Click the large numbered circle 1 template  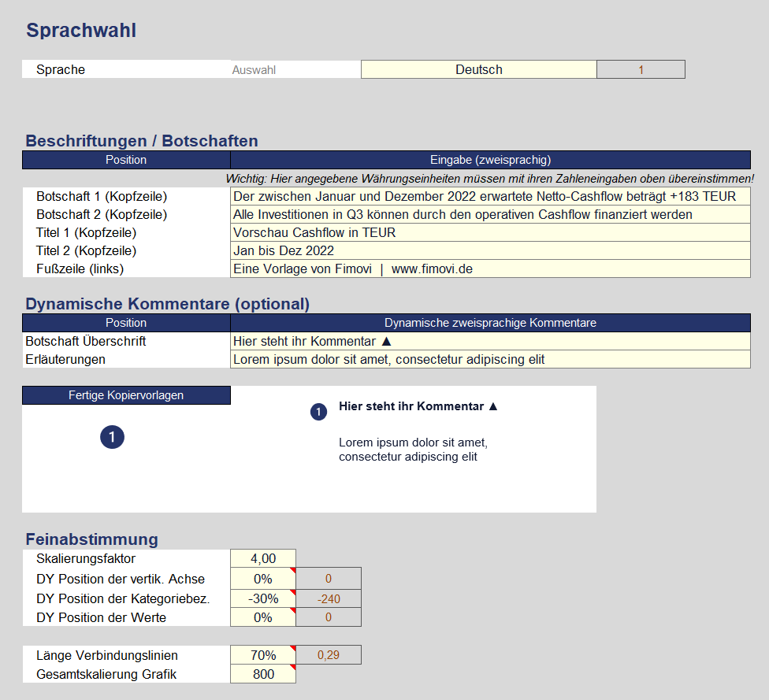click(x=113, y=437)
